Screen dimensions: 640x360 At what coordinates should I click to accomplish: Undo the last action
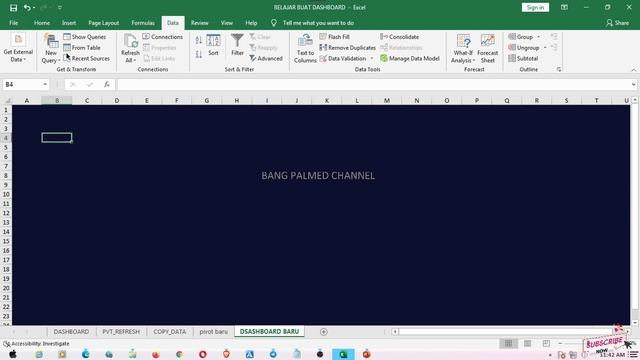27,7
